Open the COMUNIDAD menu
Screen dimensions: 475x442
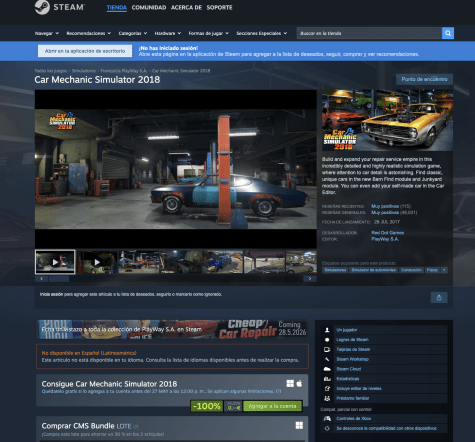click(x=149, y=8)
